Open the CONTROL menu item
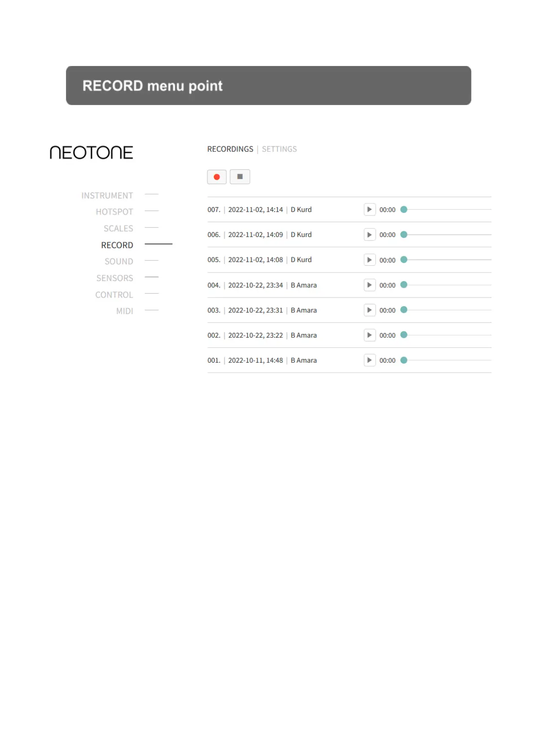The image size is (535, 756). tap(114, 295)
